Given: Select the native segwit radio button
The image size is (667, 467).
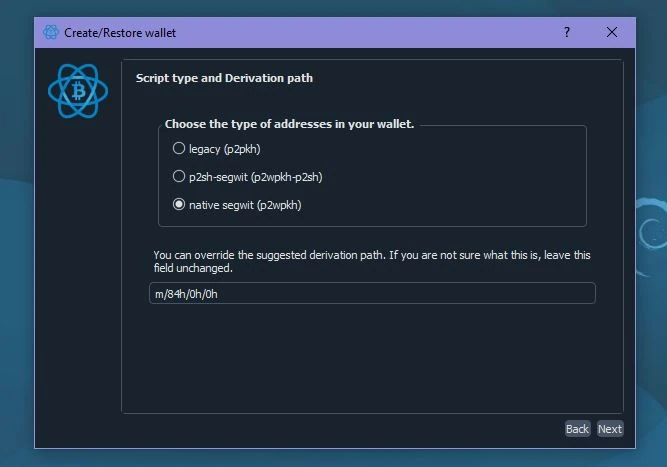Looking at the screenshot, I should tap(179, 205).
